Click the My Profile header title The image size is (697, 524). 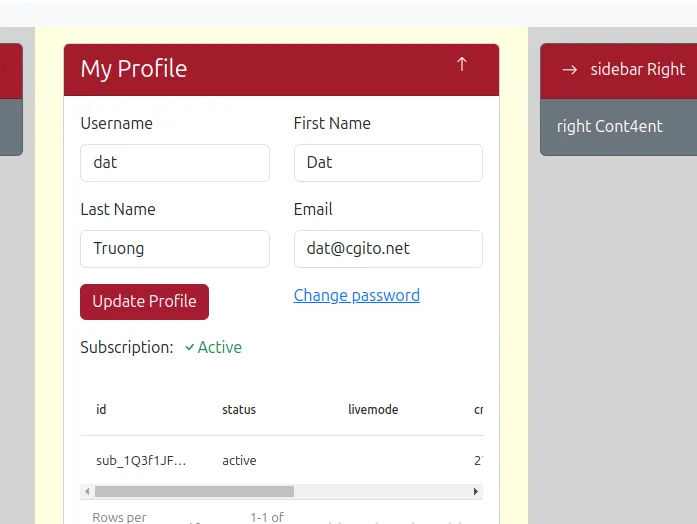point(134,69)
